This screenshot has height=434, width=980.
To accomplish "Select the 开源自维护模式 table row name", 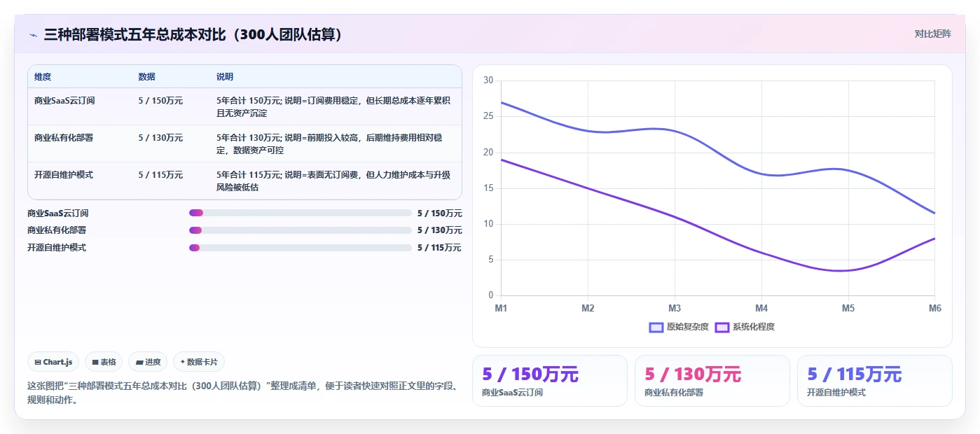I will pyautogui.click(x=64, y=175).
